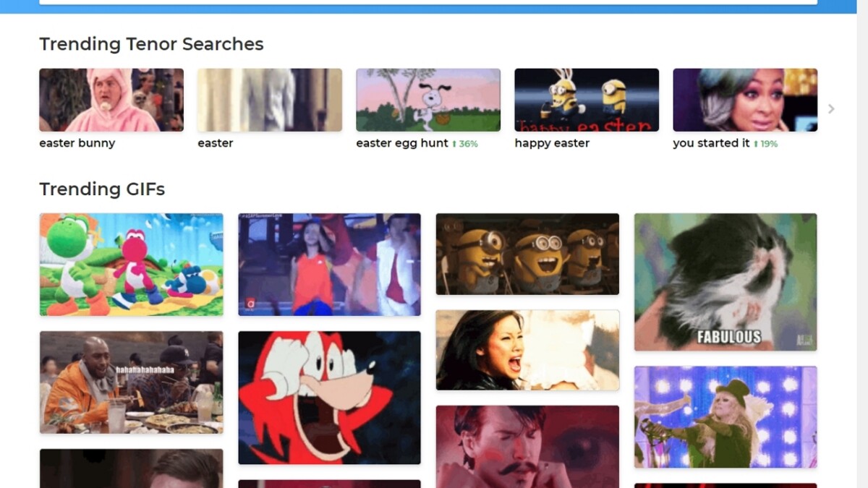The width and height of the screenshot is (868, 488).
Task: Open the easter bunny trending search
Action: coord(111,100)
